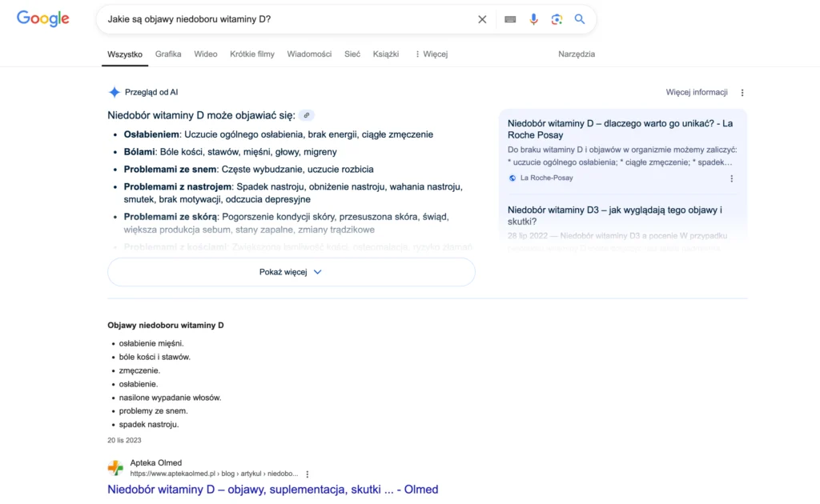Click the 'Przegląd od AI' label
Screen dimensions: 820x504
[151, 92]
